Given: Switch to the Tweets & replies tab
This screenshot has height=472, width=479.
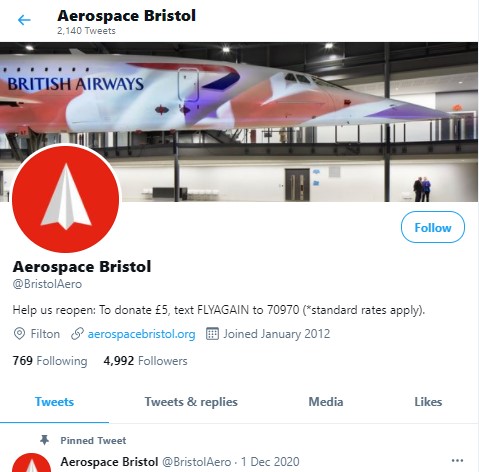Looking at the screenshot, I should click(x=191, y=402).
